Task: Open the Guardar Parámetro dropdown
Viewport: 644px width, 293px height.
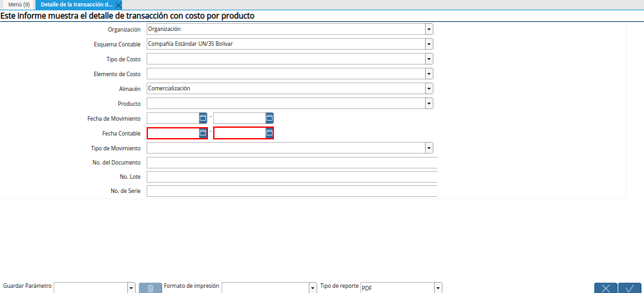Action: [x=132, y=288]
